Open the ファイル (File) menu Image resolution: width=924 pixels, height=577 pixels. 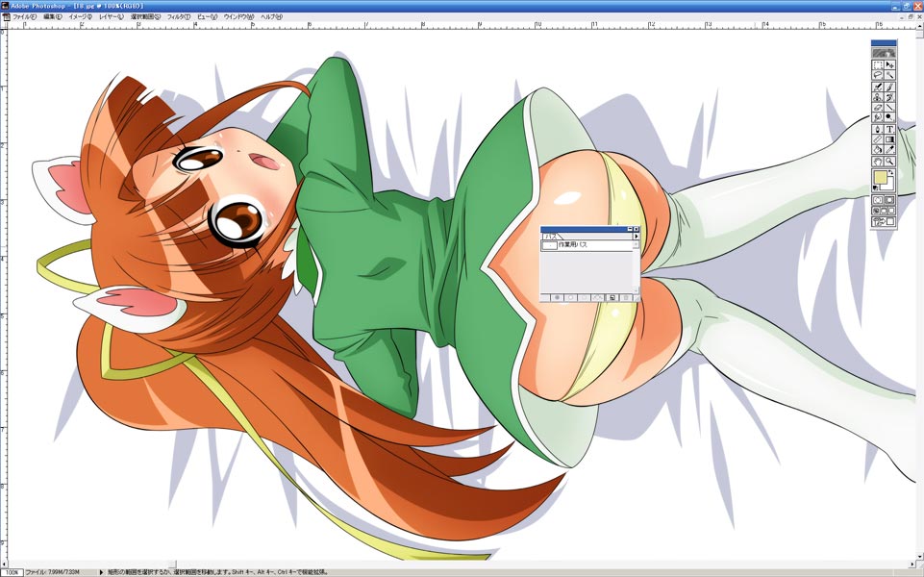point(25,17)
